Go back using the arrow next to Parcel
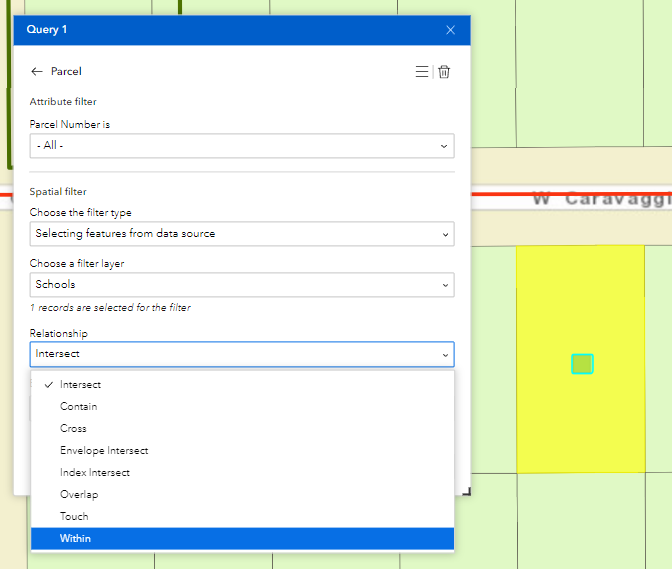Screen dimensions: 672x569 (37, 72)
